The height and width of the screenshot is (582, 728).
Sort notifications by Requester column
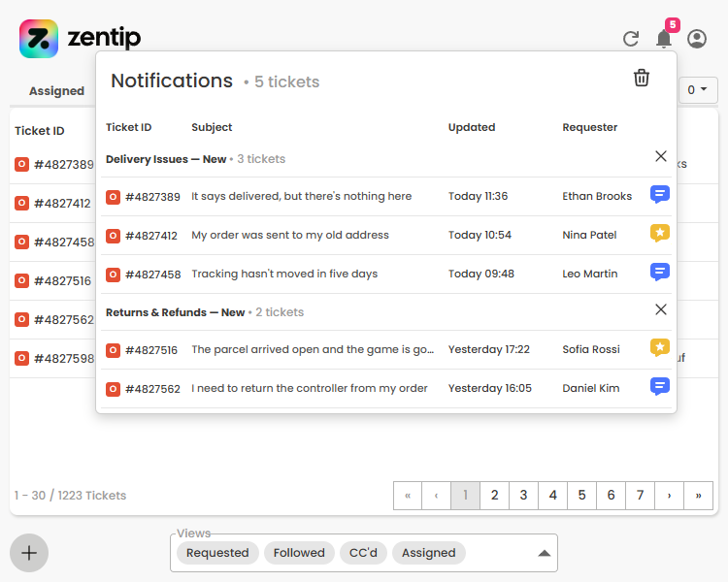click(x=589, y=127)
